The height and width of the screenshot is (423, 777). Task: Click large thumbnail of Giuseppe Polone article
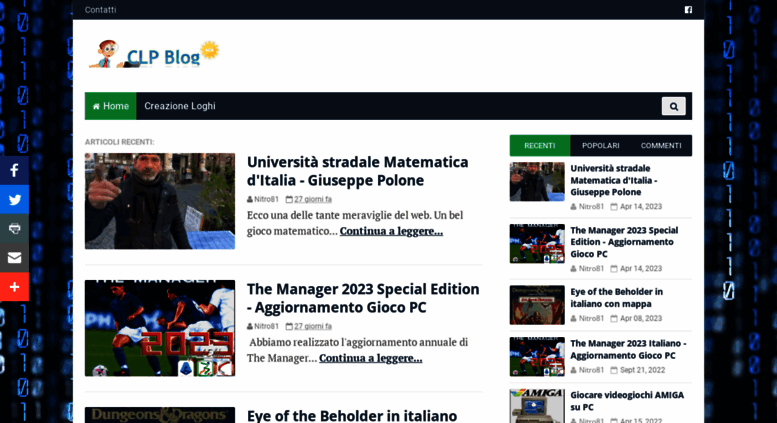pos(160,201)
